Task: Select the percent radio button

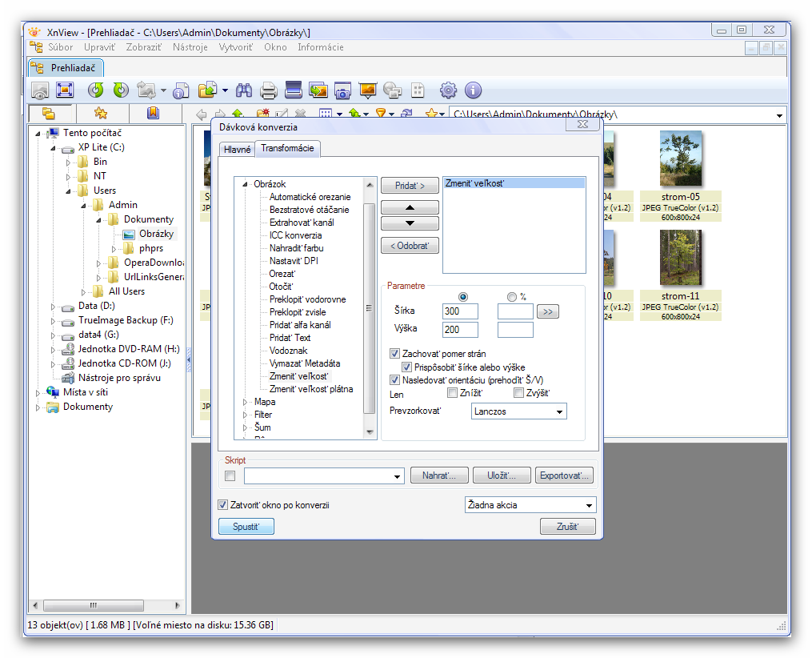Action: click(512, 298)
